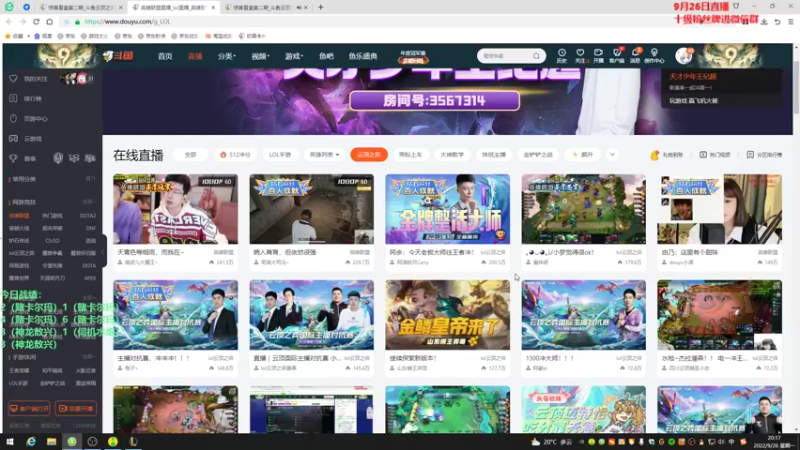The image size is (800, 450).
Task: Click the gift duck icon near filter bar
Action: (x=655, y=155)
